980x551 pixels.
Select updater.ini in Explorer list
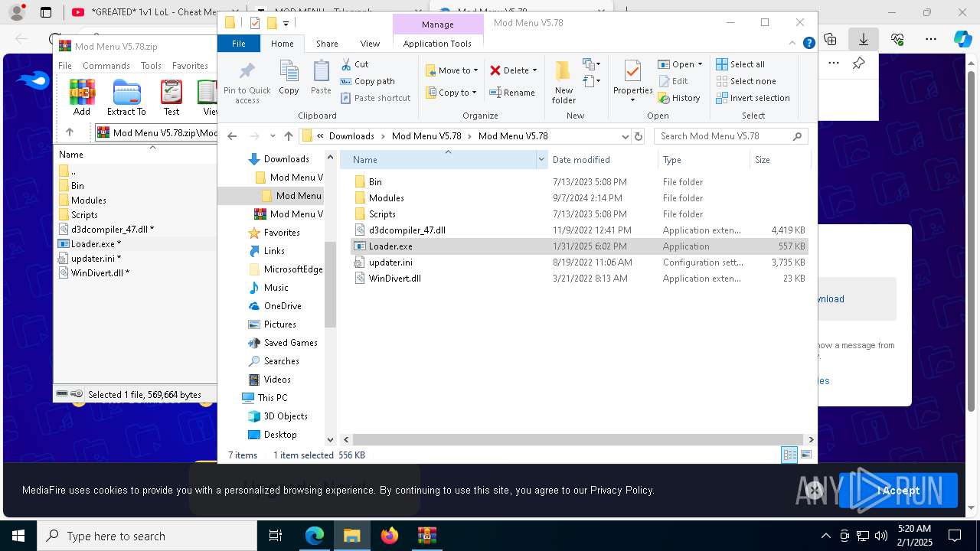(579, 262)
